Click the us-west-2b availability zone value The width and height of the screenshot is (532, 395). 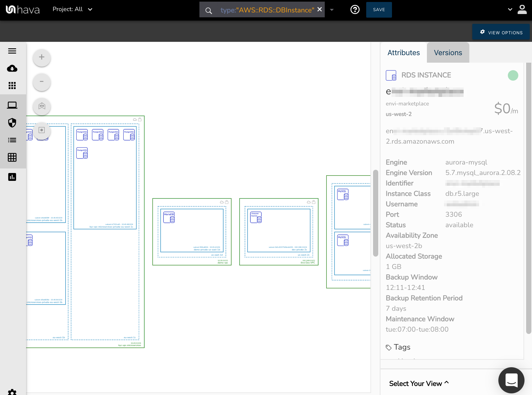tap(404, 246)
